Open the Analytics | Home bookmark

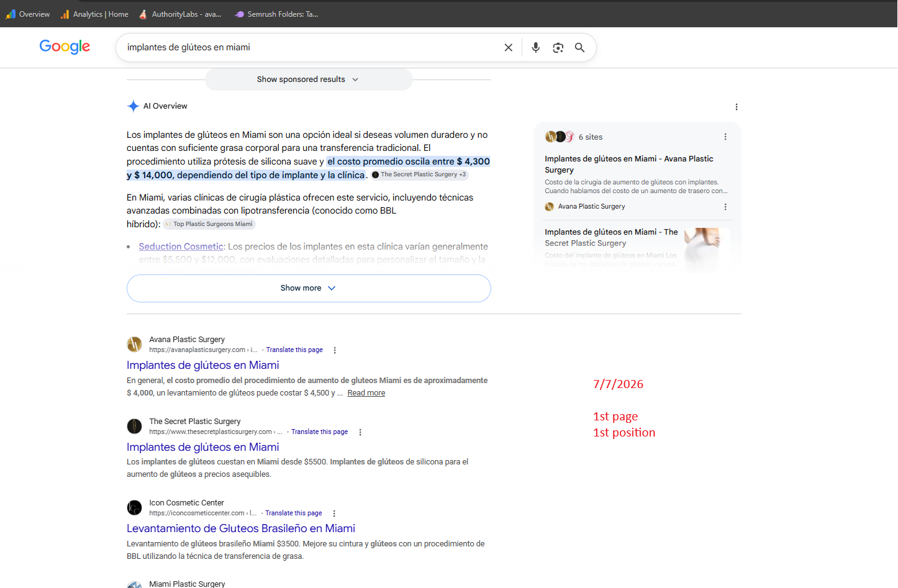click(94, 14)
